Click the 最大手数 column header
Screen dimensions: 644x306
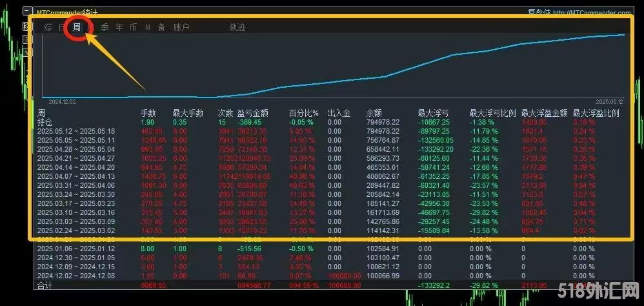(188, 113)
